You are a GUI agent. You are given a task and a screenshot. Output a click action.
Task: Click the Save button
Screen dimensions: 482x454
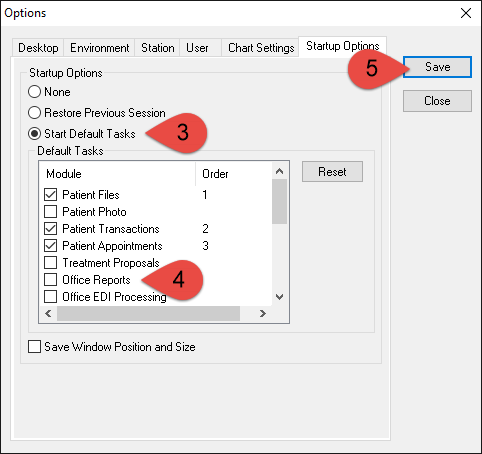pos(437,67)
